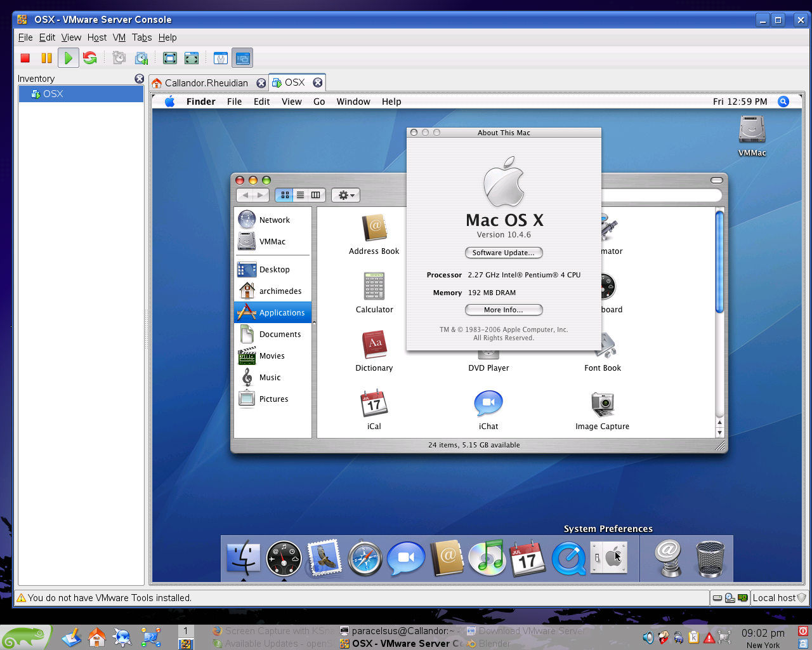Show the VM summary view wrench icon
This screenshot has width=812, height=650.
click(x=220, y=58)
